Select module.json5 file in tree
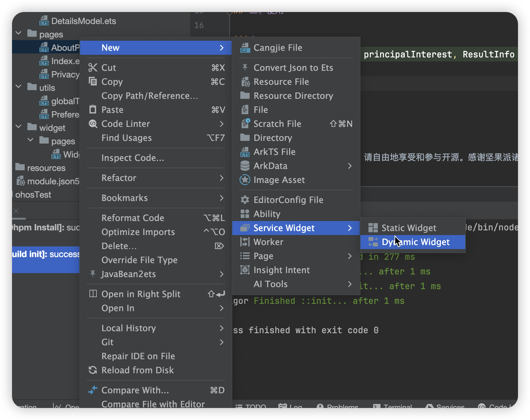This screenshot has width=530, height=420. point(53,181)
